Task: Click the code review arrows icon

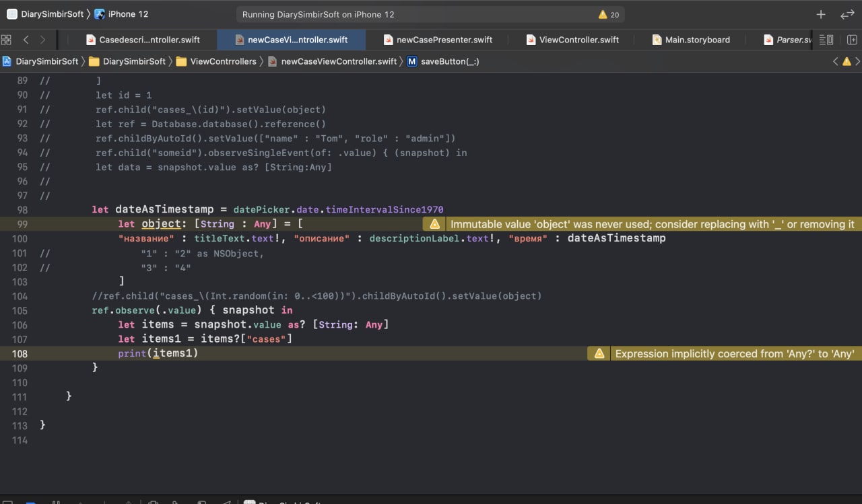Action: [847, 14]
